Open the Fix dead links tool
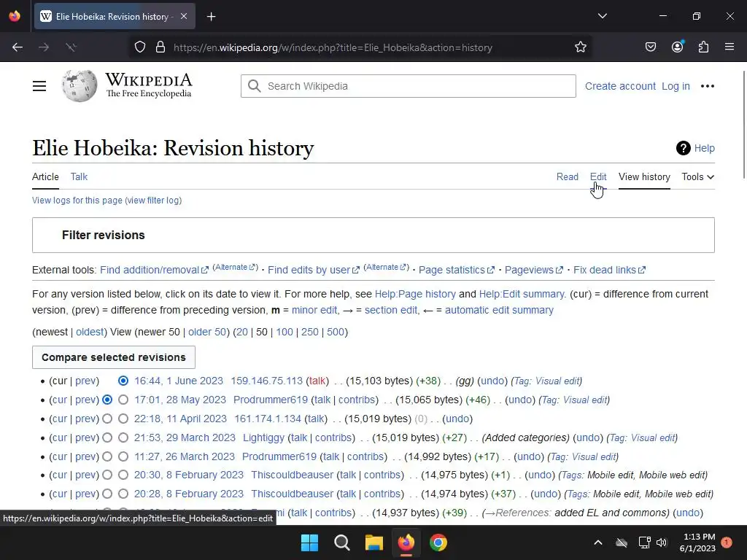 tap(609, 270)
